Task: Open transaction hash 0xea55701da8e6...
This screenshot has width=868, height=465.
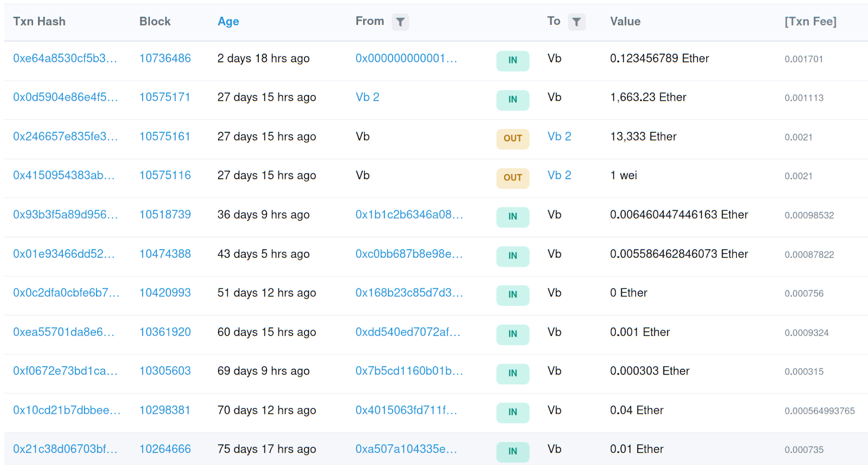Action: 64,332
